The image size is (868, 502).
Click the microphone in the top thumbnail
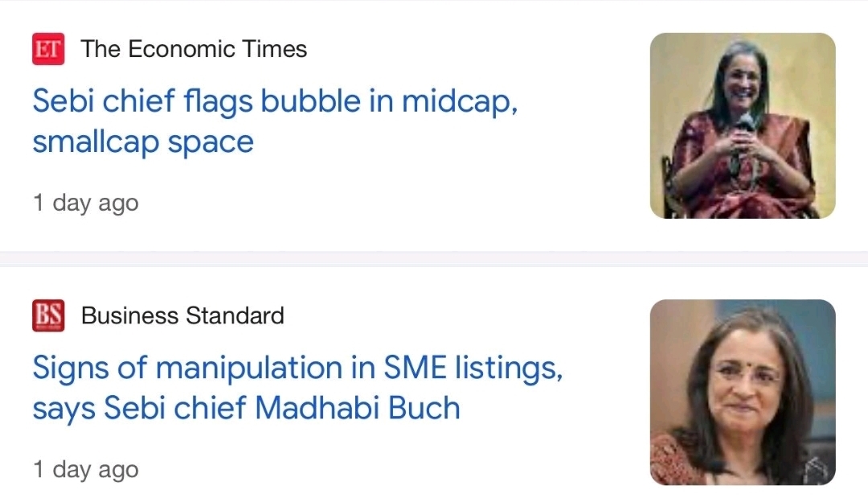click(x=744, y=125)
